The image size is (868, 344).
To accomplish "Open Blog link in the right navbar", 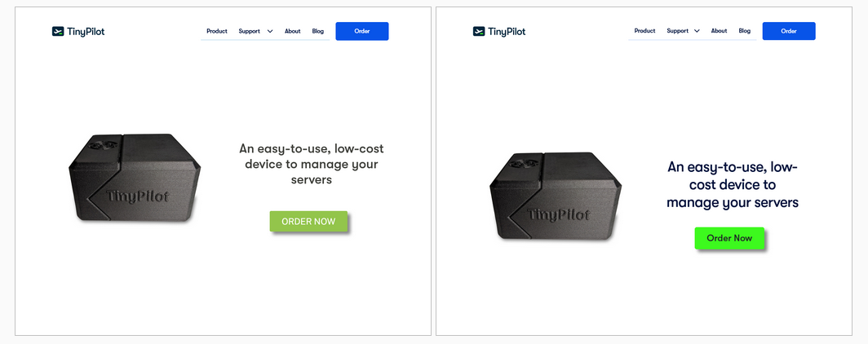I will coord(745,32).
